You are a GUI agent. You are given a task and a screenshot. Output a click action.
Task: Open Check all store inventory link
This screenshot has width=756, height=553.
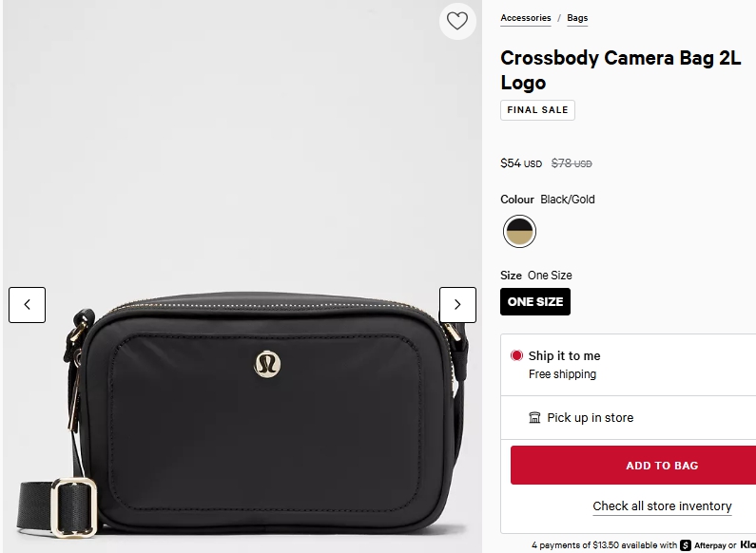point(662,506)
